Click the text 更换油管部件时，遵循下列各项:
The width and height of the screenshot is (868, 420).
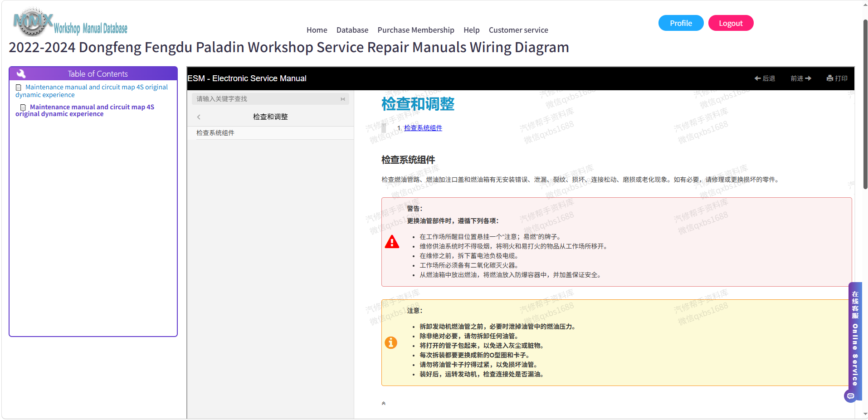[453, 221]
